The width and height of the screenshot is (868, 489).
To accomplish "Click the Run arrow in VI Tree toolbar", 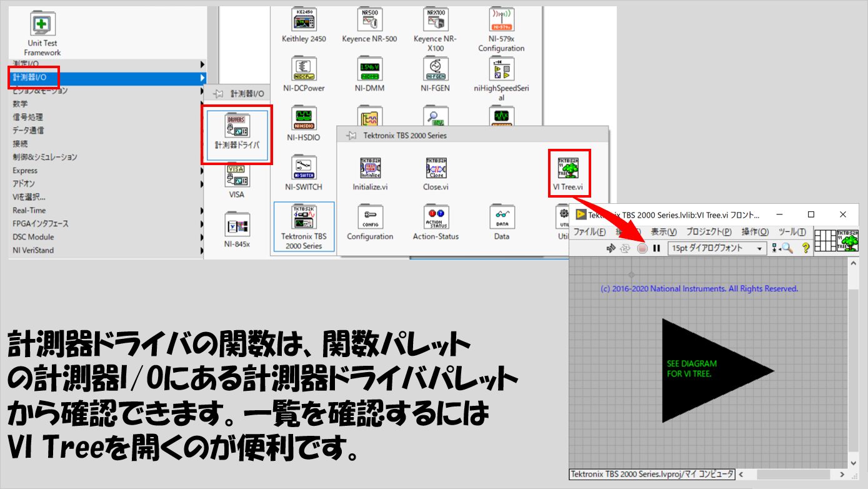I will click(x=611, y=248).
